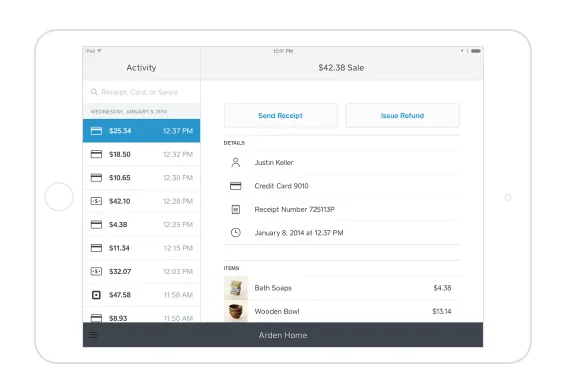Select the $25.34 transaction at 12:37 PM
This screenshot has width=566, height=392.
coord(142,131)
